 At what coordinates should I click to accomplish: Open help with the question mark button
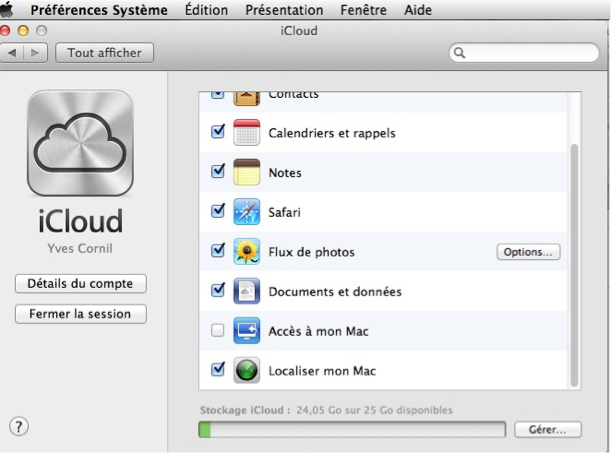click(19, 427)
